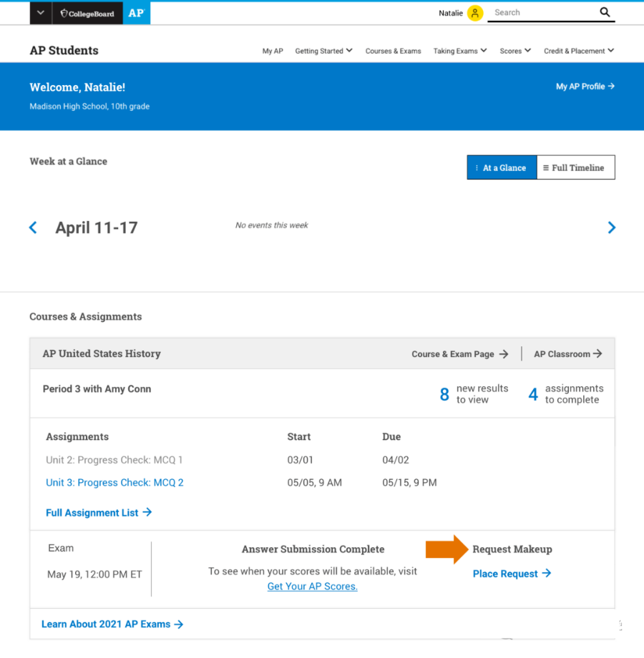644x658 pixels.
Task: Open Unit 3: Progress Check: MCQ 2
Action: 114,483
